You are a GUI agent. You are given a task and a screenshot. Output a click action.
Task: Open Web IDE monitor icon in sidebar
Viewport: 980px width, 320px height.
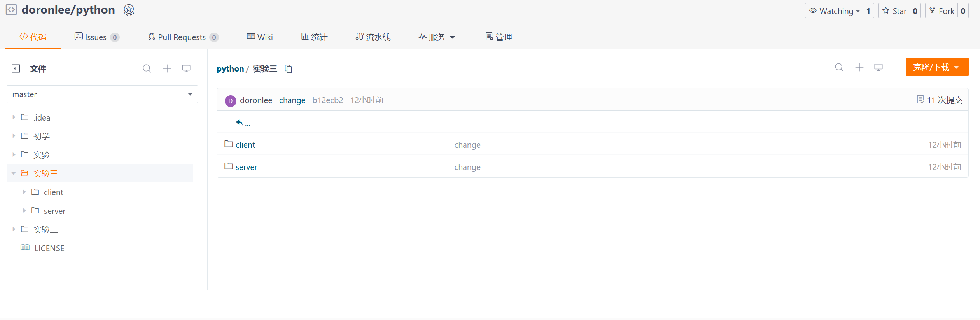186,68
